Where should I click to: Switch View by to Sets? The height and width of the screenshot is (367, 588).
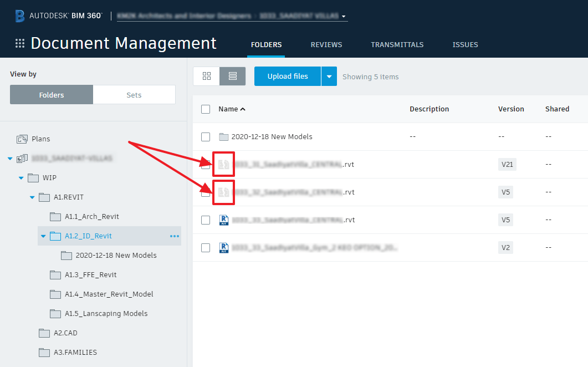[134, 95]
